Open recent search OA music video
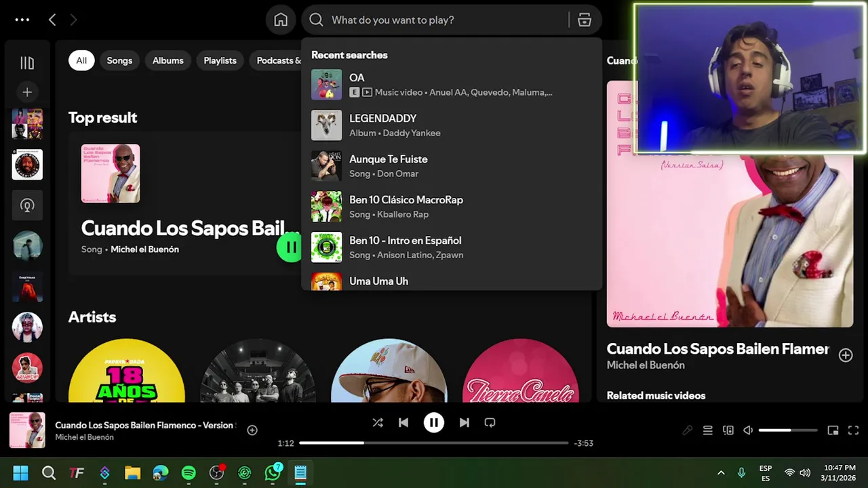This screenshot has height=488, width=868. [x=451, y=85]
